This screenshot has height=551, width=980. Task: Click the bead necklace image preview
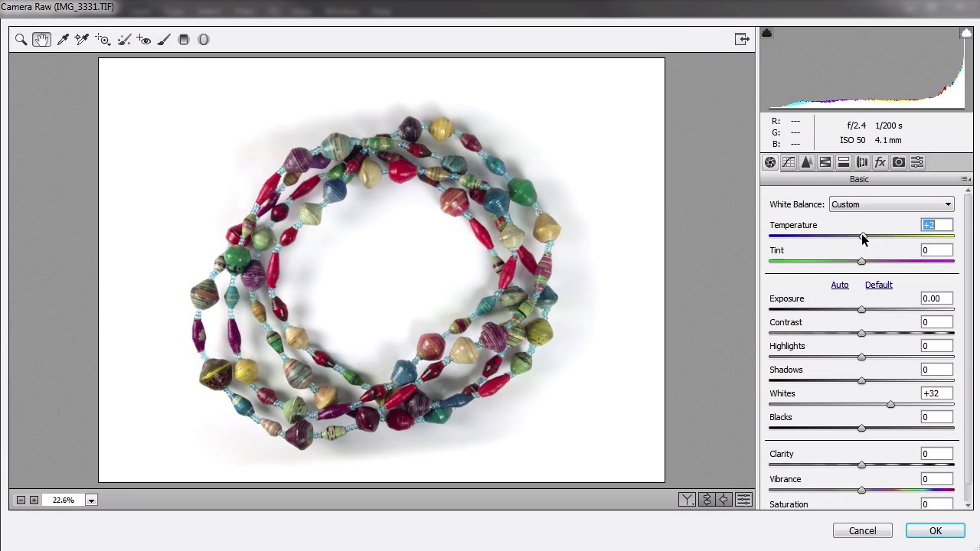381,271
